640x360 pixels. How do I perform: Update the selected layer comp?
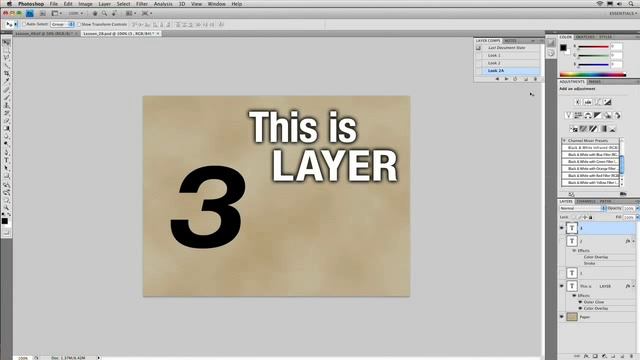point(515,79)
